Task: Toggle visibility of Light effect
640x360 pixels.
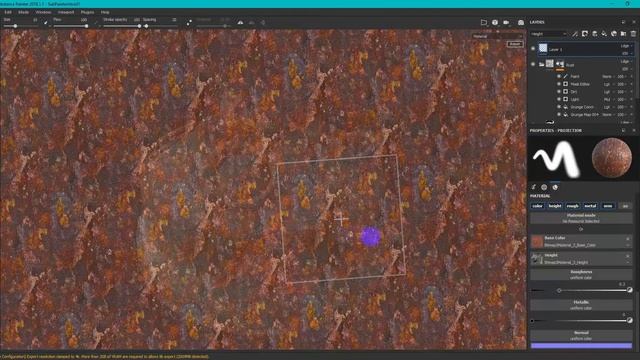Action: [x=559, y=99]
